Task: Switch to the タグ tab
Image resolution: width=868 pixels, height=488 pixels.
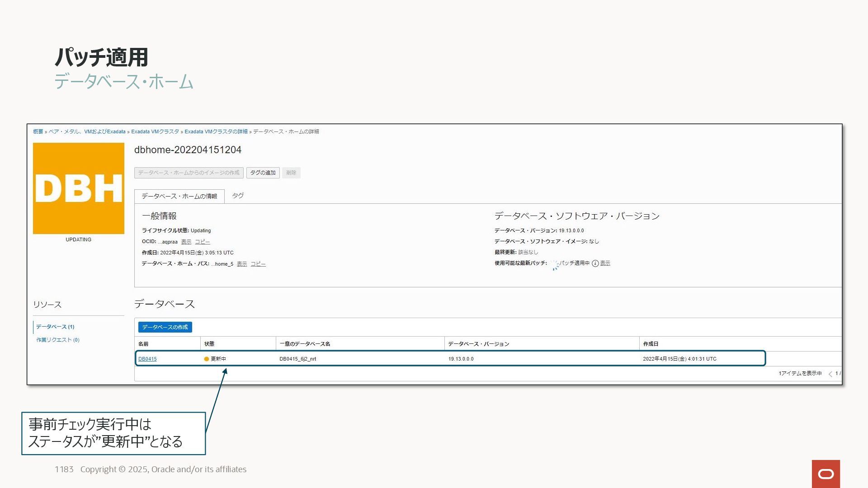Action: pos(238,196)
